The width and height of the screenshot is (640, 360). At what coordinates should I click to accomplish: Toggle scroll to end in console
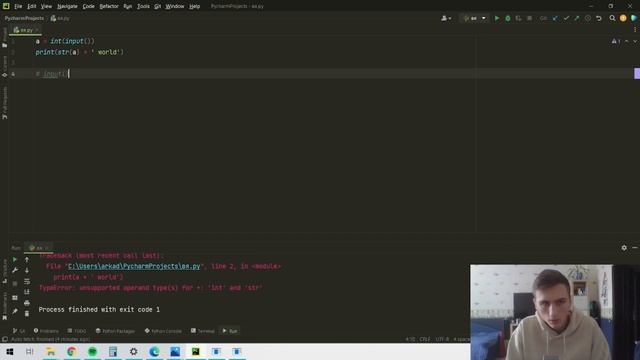tap(27, 292)
